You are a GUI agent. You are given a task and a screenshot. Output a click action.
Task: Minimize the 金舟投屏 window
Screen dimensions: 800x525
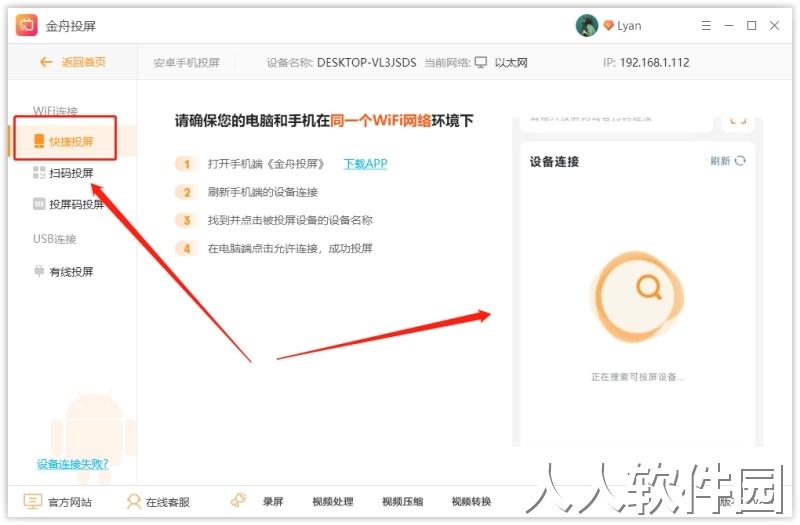click(729, 26)
